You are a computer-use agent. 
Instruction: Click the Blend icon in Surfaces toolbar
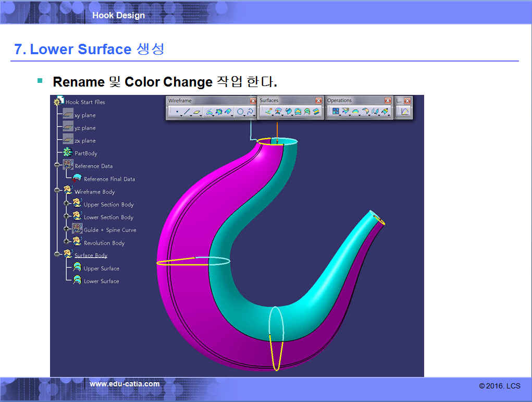point(316,112)
